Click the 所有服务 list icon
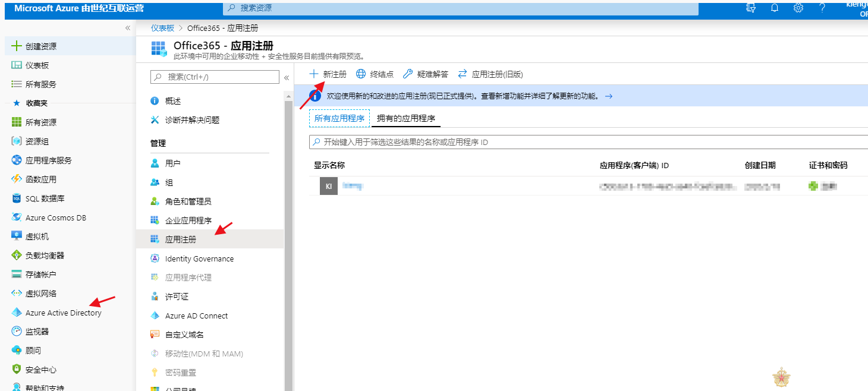This screenshot has width=868, height=391. coord(17,84)
